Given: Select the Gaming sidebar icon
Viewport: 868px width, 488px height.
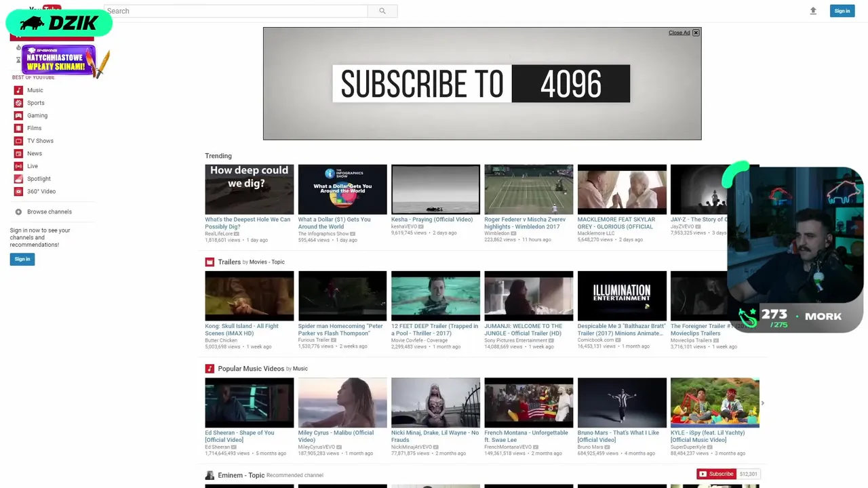Looking at the screenshot, I should (18, 115).
